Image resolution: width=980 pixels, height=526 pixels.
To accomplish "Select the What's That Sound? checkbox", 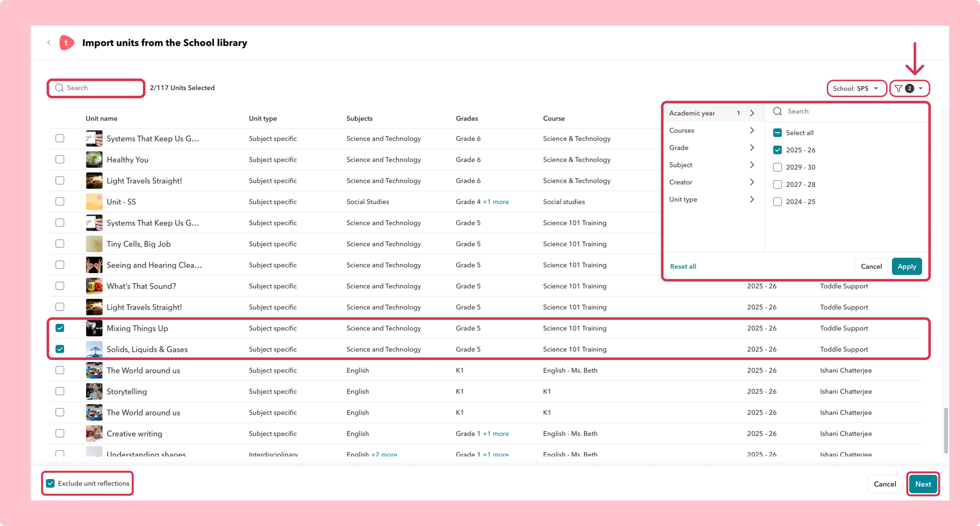I will point(60,286).
